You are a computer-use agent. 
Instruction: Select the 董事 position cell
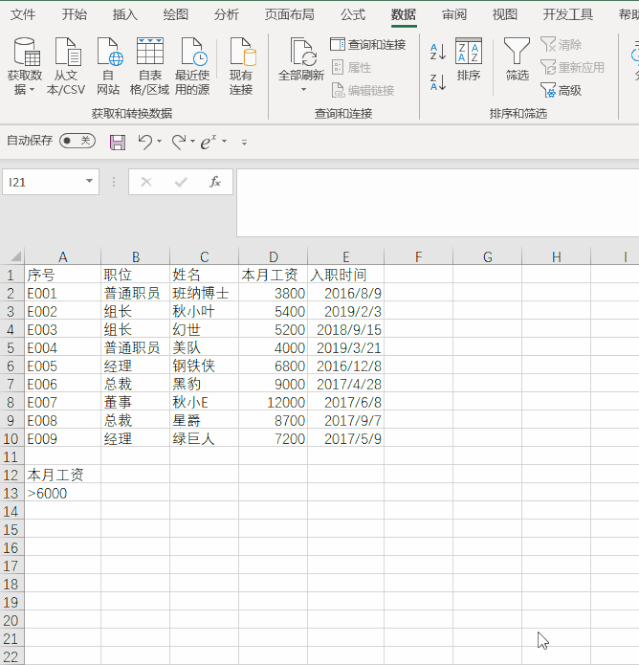tap(135, 402)
